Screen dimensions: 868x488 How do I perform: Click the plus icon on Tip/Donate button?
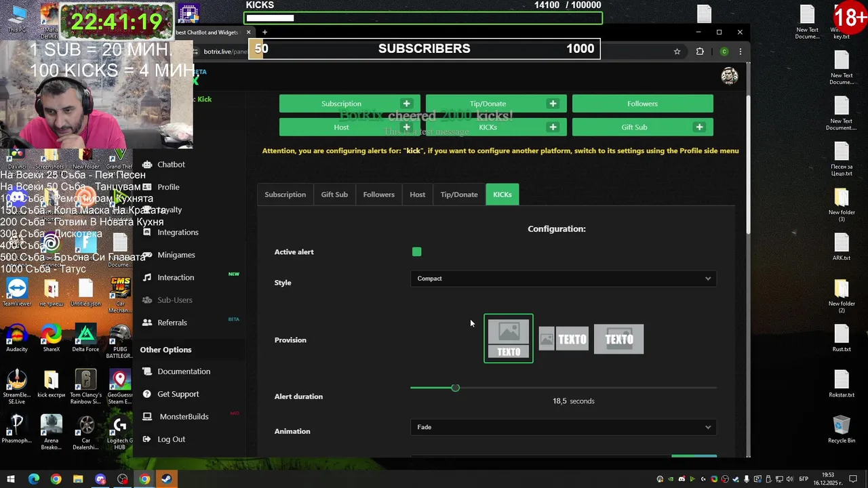pos(553,104)
